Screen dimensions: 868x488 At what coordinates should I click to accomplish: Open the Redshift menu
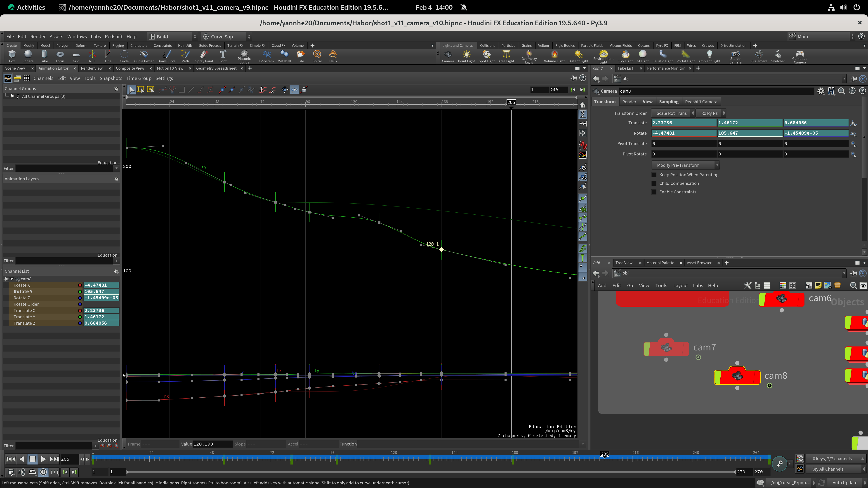coord(113,36)
